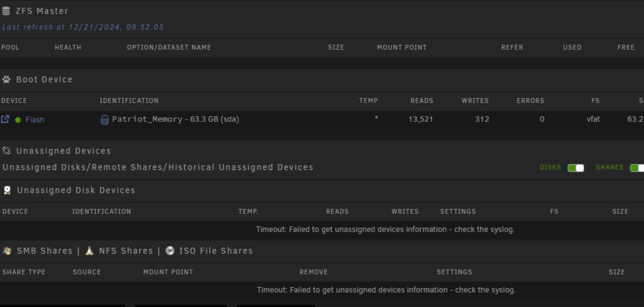644x307 pixels.
Task: Click the USED column header
Action: (572, 47)
